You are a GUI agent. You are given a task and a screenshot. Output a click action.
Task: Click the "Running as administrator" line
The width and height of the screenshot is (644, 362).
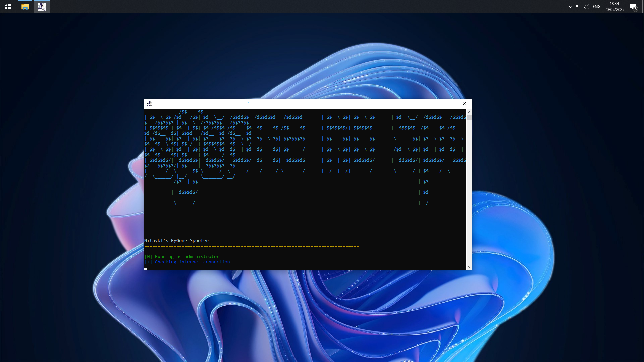click(x=182, y=257)
